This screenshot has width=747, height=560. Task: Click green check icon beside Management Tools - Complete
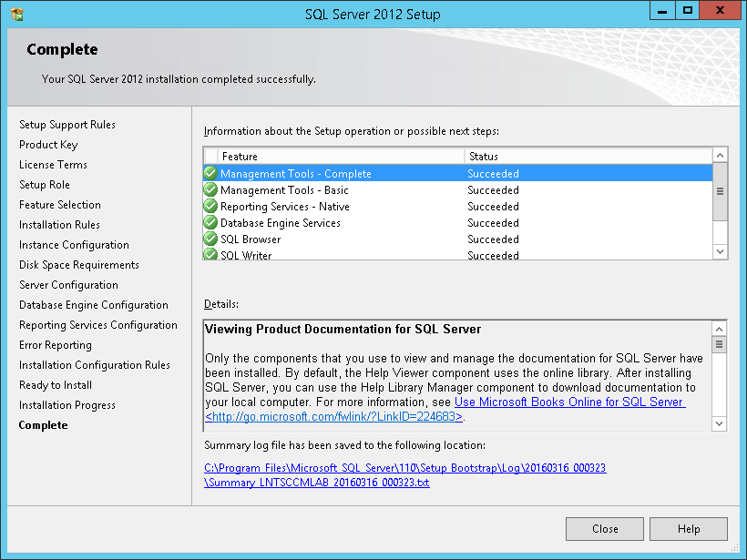pyautogui.click(x=210, y=173)
